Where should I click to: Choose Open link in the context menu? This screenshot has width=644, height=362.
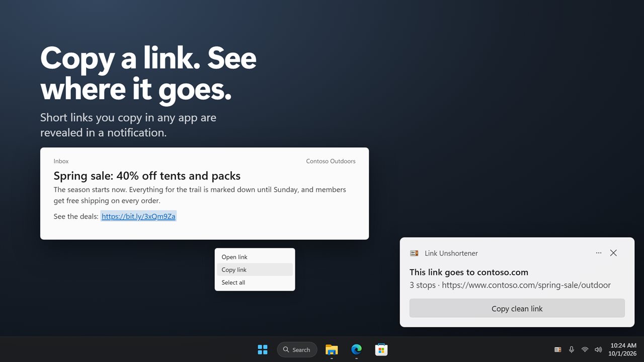point(255,257)
